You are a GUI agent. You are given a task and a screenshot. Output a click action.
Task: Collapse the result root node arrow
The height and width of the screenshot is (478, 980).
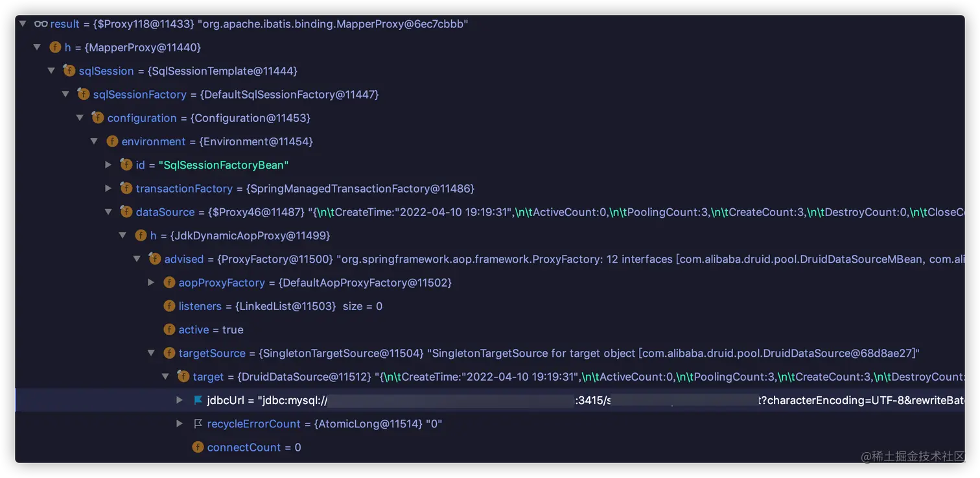click(23, 24)
